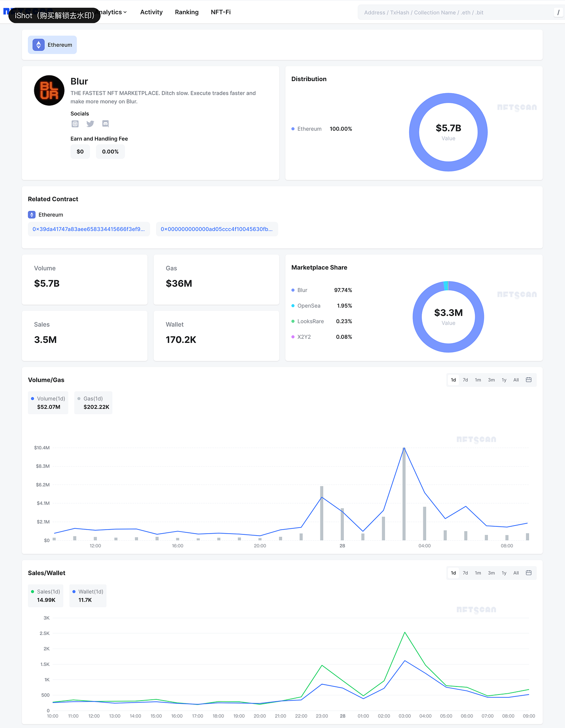Select 7d range in Sales/Wallet chart
This screenshot has width=565, height=728.
(x=465, y=573)
